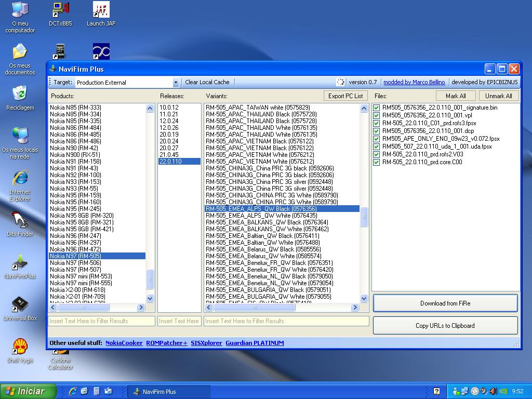Click the messenger person tray icon
Image resolution: width=532 pixels, height=399 pixels.
coord(456,391)
